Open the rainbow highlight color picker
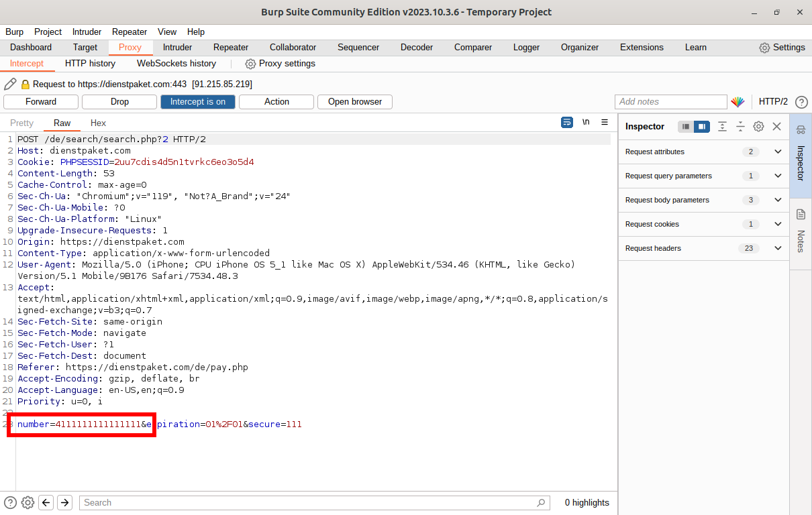The image size is (812, 515). pos(738,102)
